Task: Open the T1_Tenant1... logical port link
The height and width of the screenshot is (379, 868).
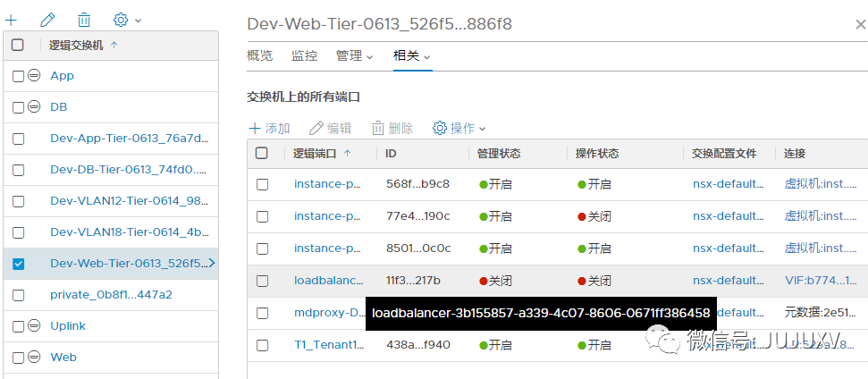Action: pyautogui.click(x=329, y=345)
